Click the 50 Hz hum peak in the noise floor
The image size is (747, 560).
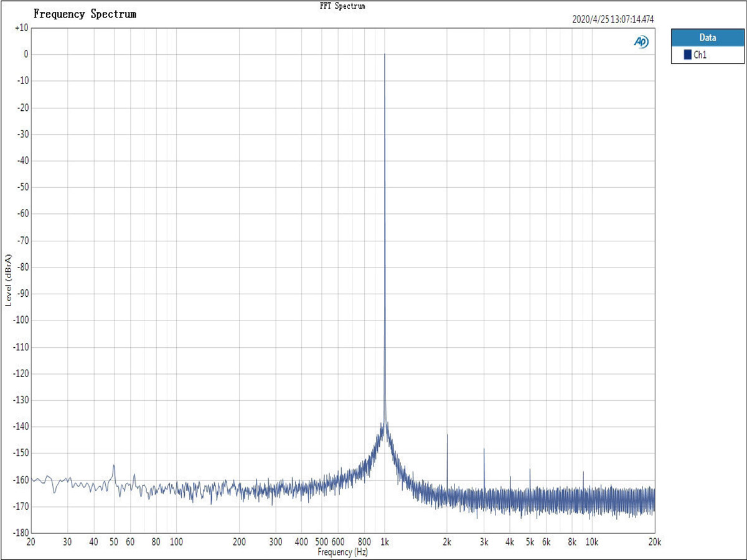(114, 465)
